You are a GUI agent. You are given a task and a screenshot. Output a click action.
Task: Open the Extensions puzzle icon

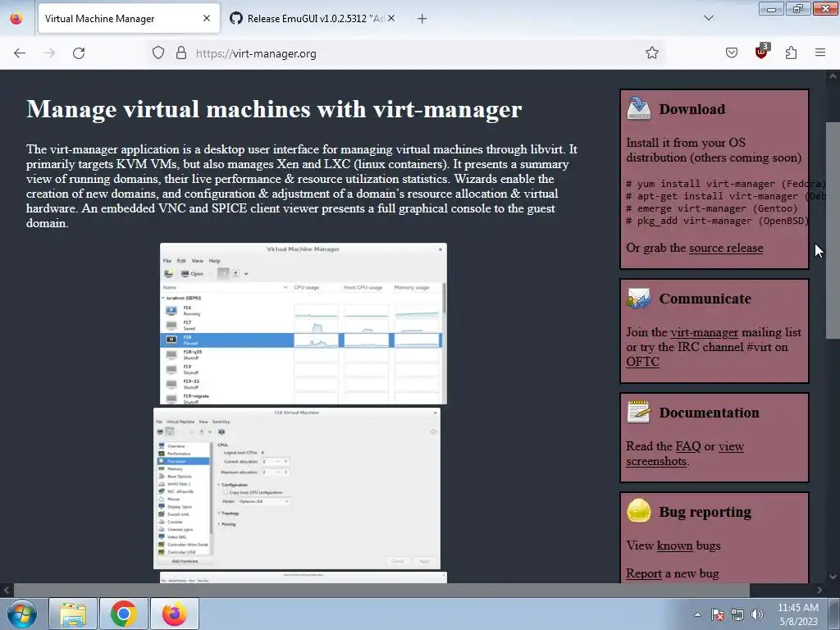click(x=791, y=52)
